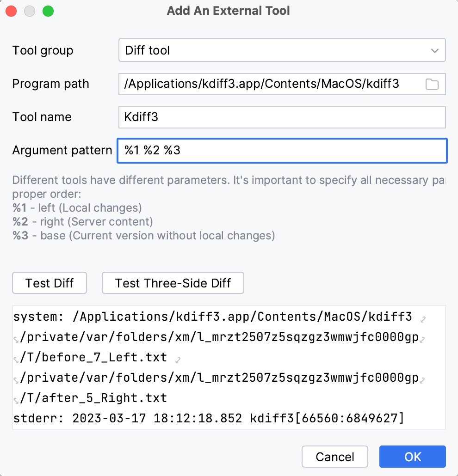Click the folder icon beside Program path

point(432,84)
